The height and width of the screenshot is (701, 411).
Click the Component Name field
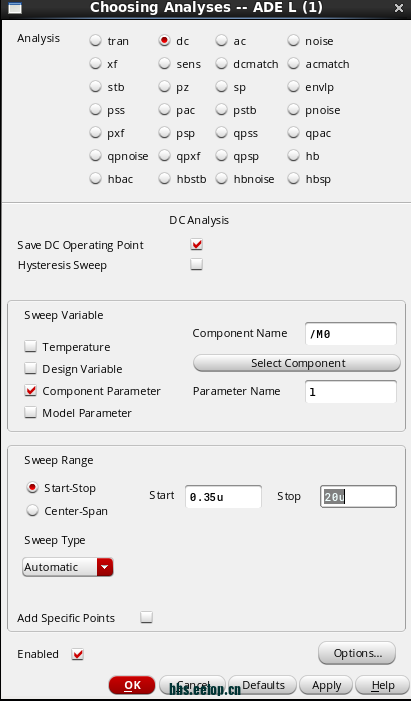point(351,334)
